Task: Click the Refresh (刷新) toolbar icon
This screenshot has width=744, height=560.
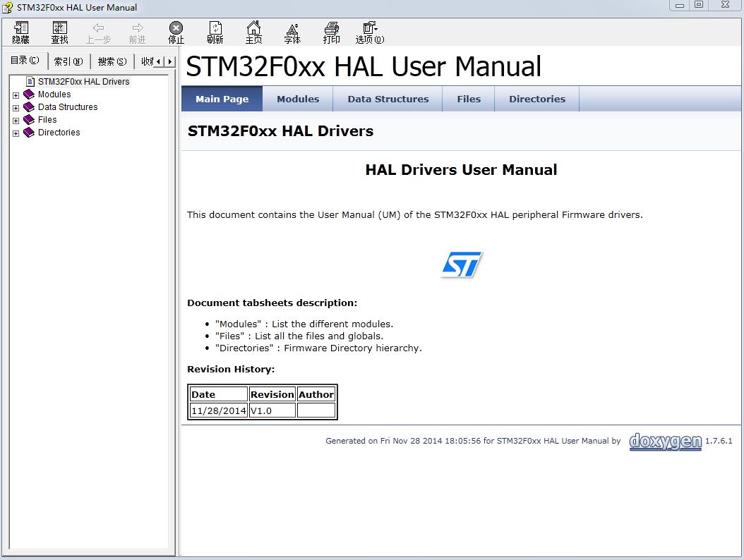Action: (x=215, y=32)
